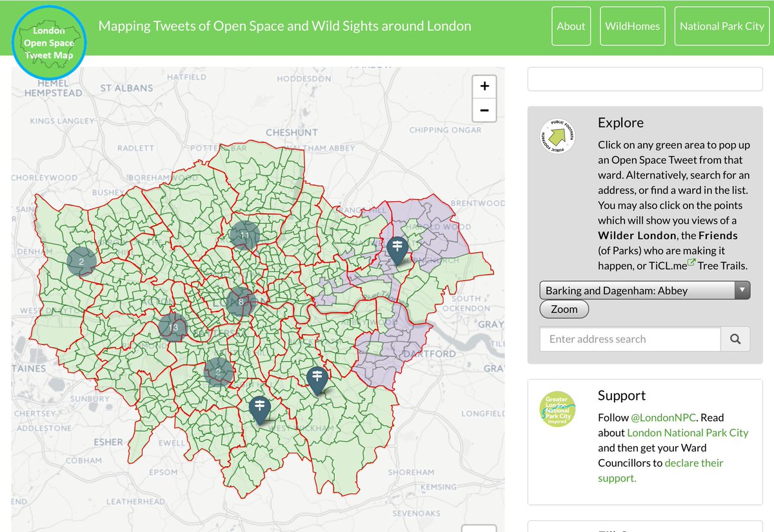Click the London Open Space Tweet Map logo
The width and height of the screenshot is (774, 532).
(x=49, y=42)
